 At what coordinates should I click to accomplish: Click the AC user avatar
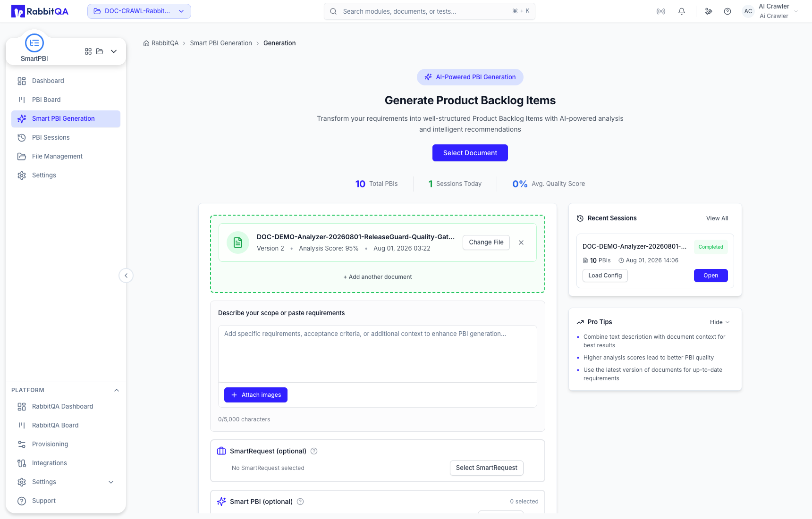[x=748, y=11]
